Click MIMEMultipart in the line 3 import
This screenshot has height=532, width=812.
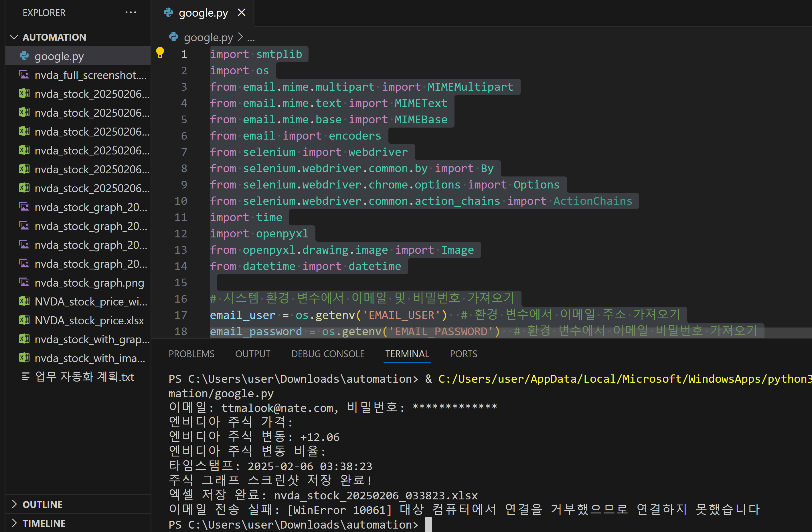coord(471,87)
